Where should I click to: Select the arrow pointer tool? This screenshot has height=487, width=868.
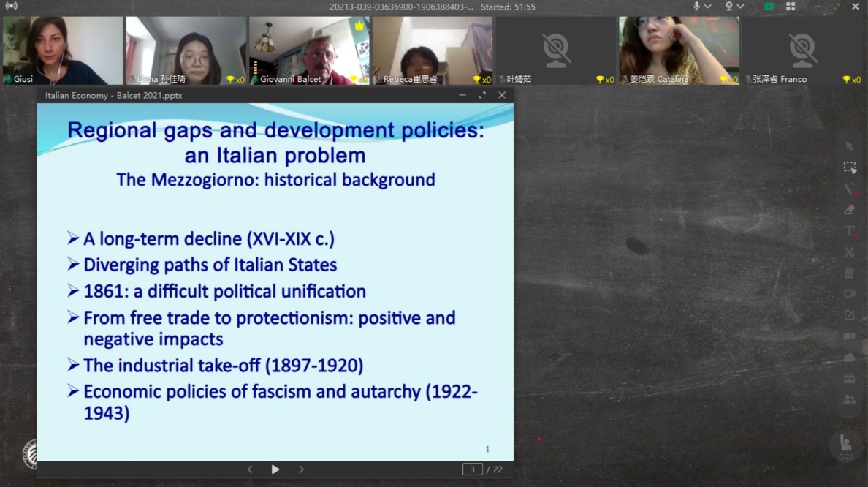(x=849, y=146)
